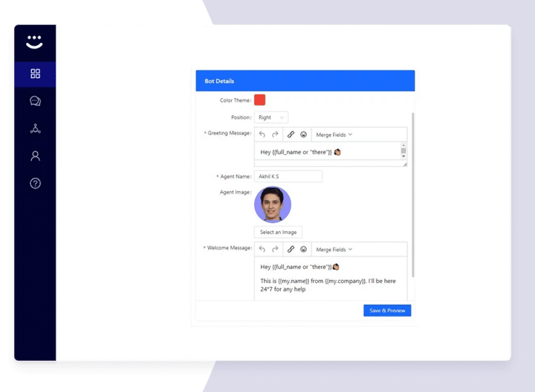Click the Agent Image label
The width and height of the screenshot is (535, 392).
coord(235,192)
